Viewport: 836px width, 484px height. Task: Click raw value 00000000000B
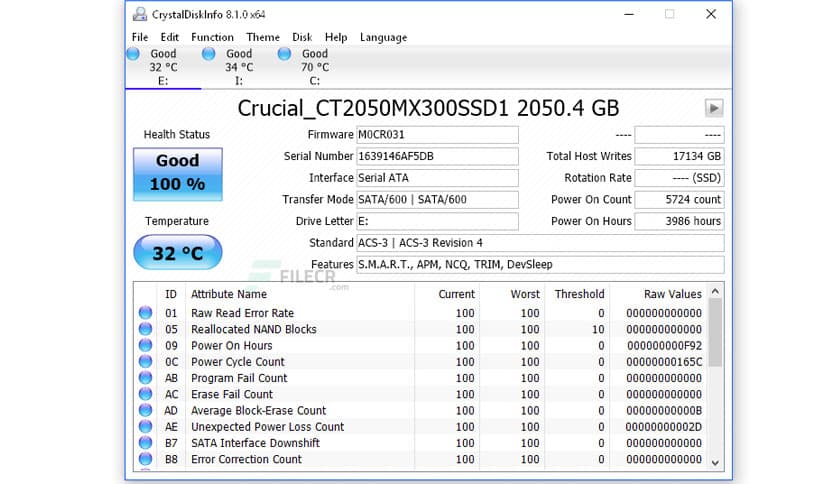click(x=664, y=410)
